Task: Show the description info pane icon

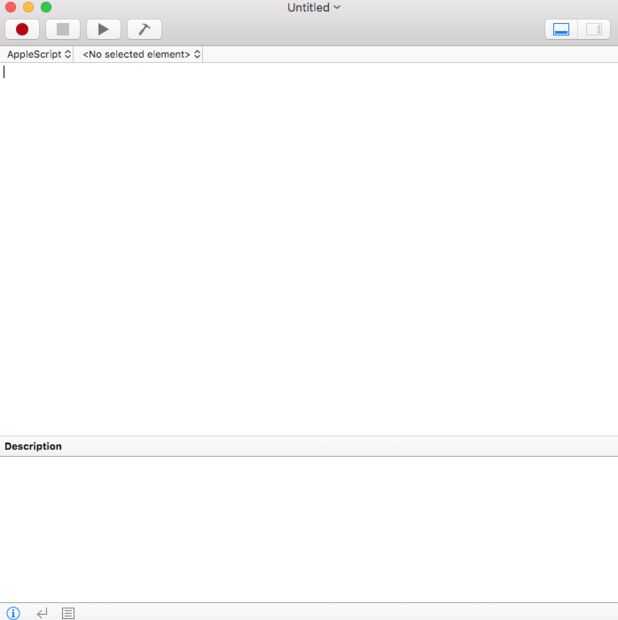Action: [x=13, y=613]
